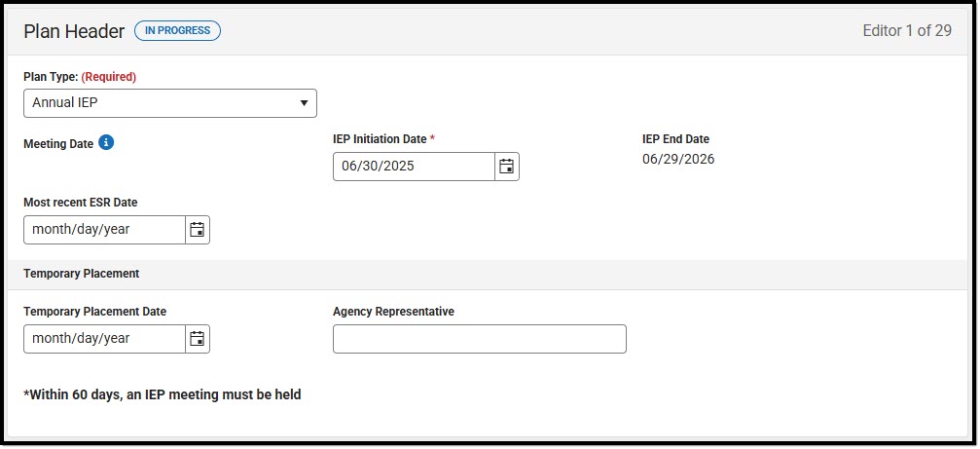Click the Agency Representative text box

(x=480, y=339)
